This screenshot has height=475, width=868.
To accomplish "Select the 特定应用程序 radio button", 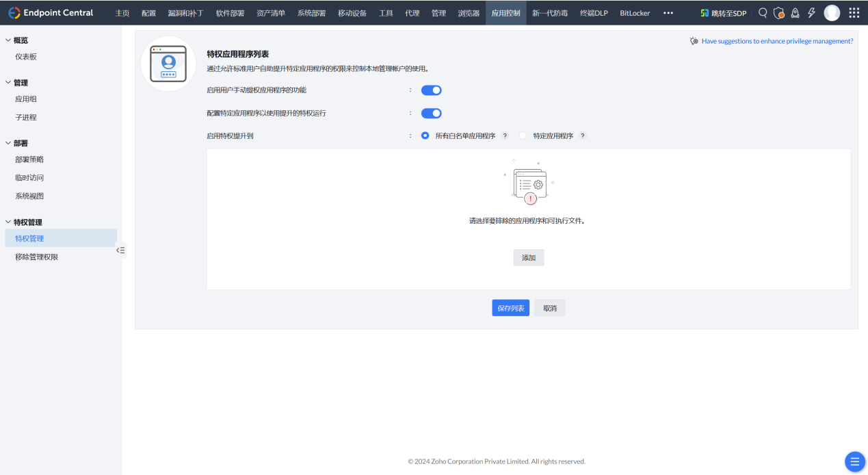I will [x=523, y=136].
